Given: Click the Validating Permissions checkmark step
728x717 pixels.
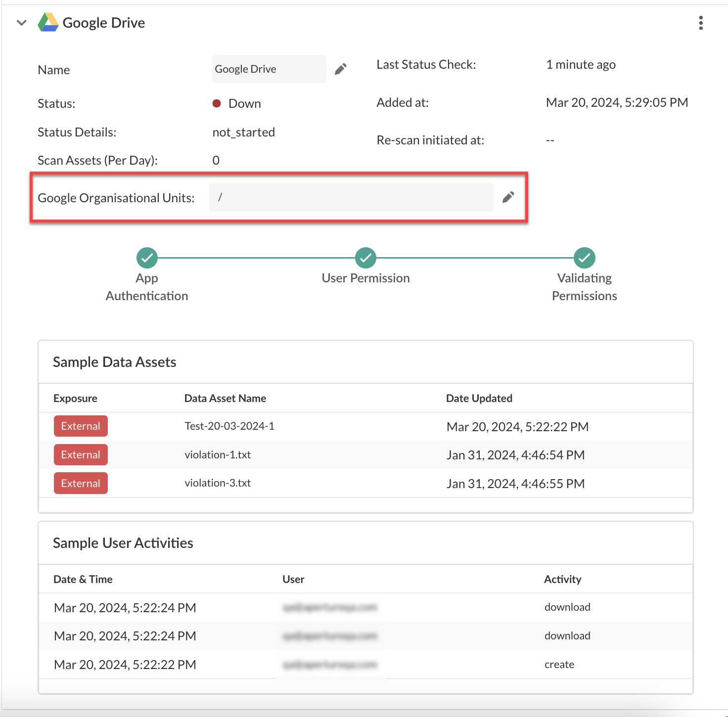Looking at the screenshot, I should pyautogui.click(x=584, y=258).
